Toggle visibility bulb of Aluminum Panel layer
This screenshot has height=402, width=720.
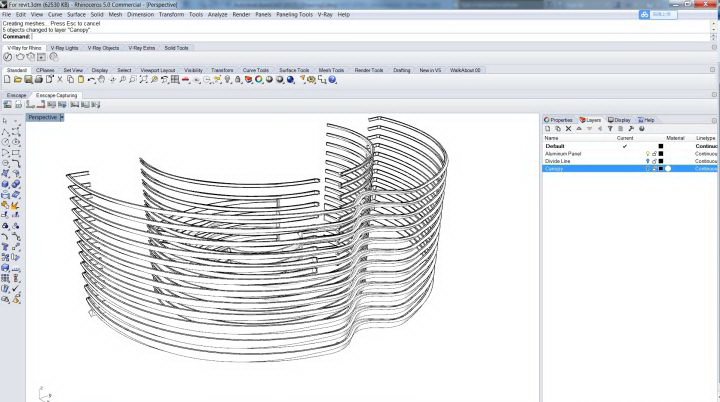(x=648, y=153)
